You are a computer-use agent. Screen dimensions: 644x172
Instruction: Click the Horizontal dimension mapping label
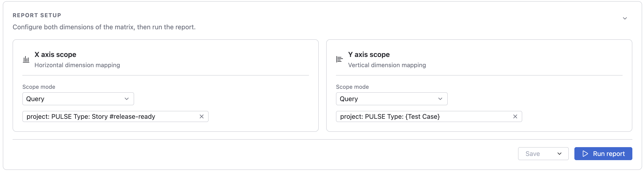[77, 65]
